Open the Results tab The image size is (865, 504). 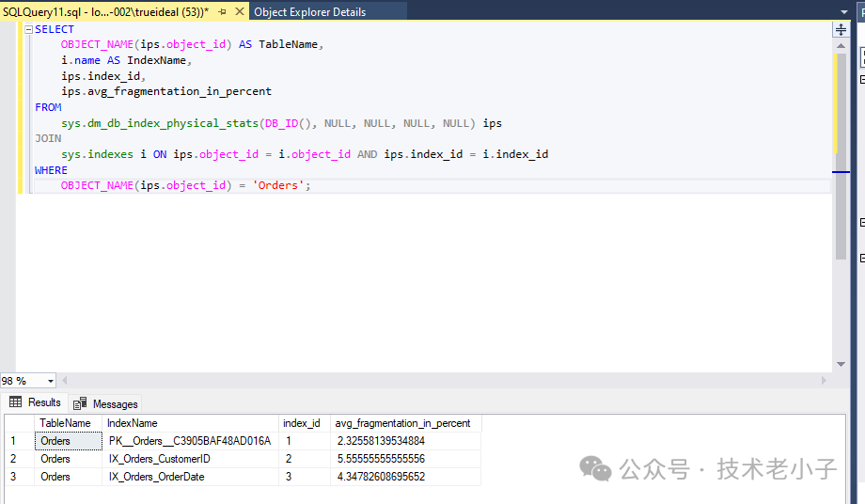click(35, 402)
